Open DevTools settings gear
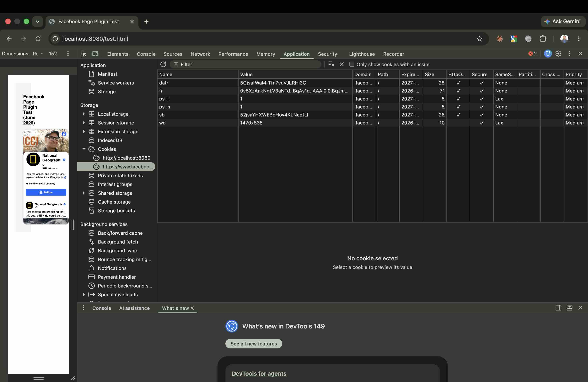The width and height of the screenshot is (588, 382). (x=558, y=54)
